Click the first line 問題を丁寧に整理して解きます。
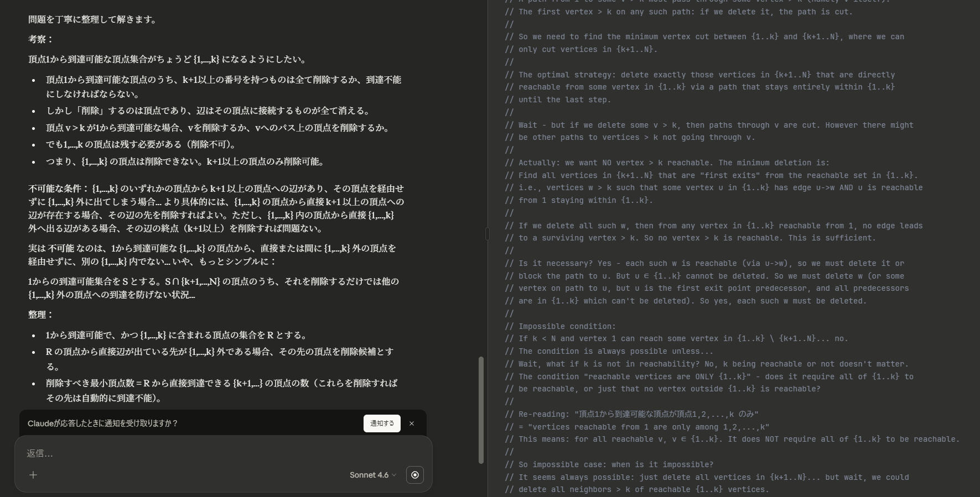The image size is (980, 497). pos(94,19)
